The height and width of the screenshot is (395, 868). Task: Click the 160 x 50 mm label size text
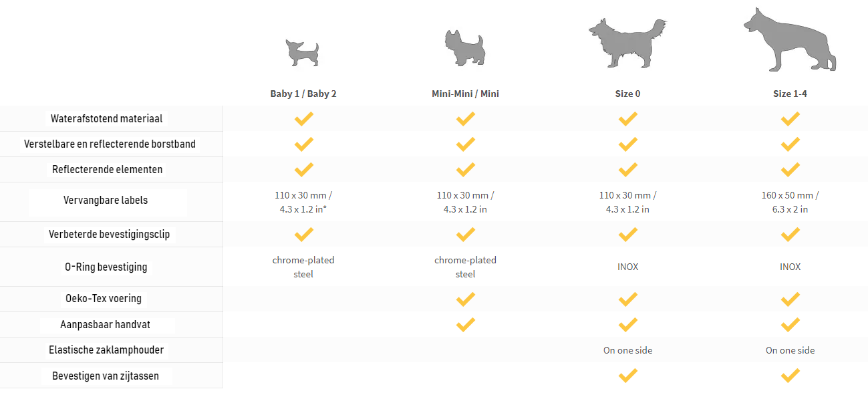tap(790, 196)
